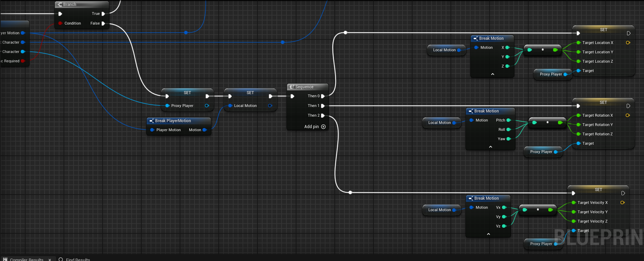Click the reroute node on Then 2 wire
644x261 pixels.
click(x=350, y=192)
